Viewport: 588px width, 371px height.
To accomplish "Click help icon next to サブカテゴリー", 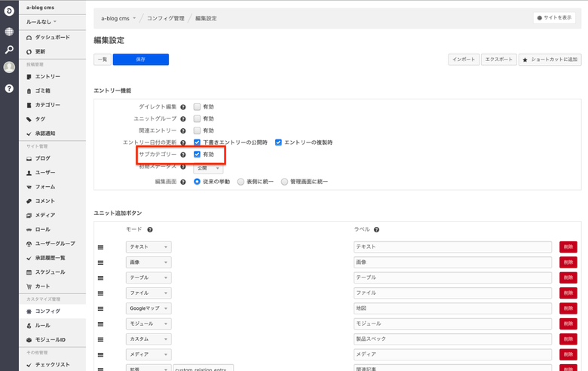I will coord(183,155).
